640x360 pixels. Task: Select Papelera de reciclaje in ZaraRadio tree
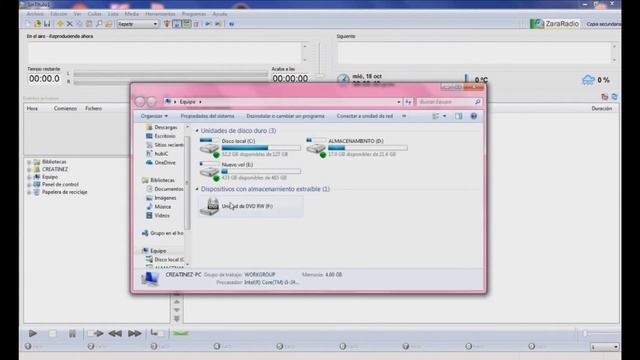pyautogui.click(x=64, y=192)
